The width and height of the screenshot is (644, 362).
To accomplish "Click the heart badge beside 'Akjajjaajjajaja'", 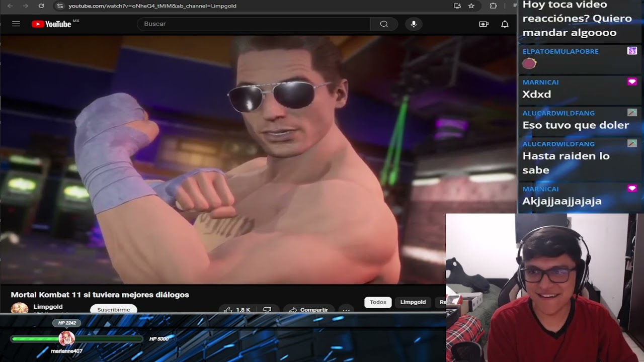I will click(x=632, y=188).
